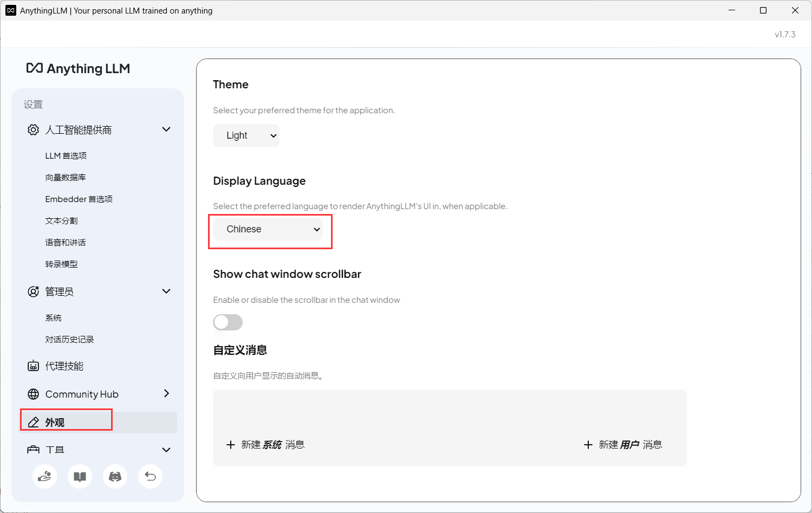812x513 pixels.
Task: Click the gear icon beside 人工智能提供商
Action: 33,130
